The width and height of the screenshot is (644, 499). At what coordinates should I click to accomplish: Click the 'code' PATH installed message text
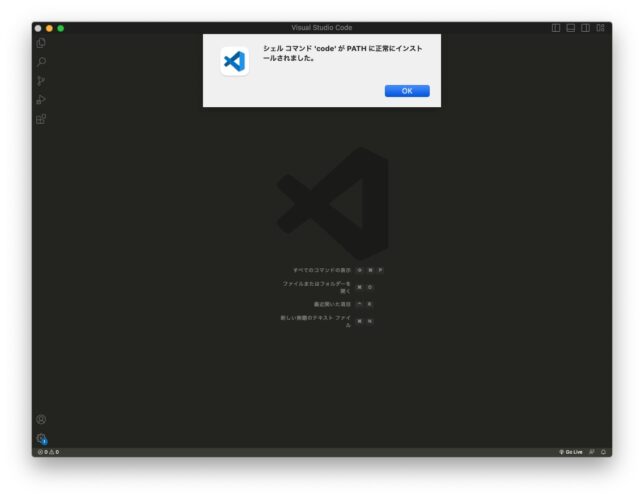tap(343, 53)
